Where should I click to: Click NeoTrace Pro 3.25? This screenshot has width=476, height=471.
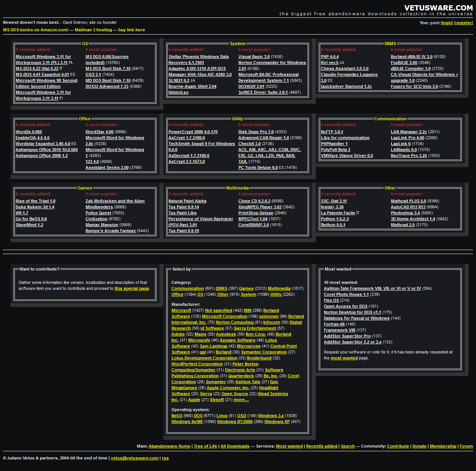tap(409, 156)
